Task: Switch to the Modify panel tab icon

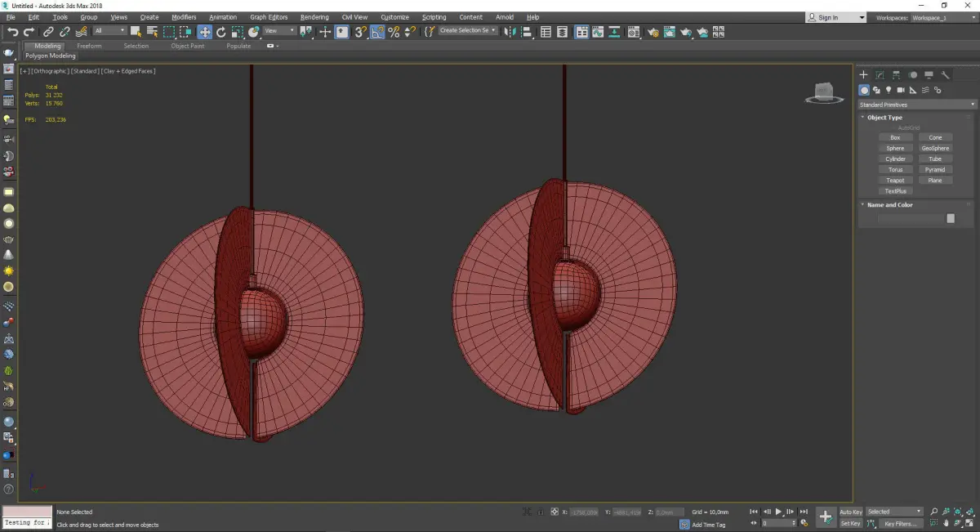Action: click(880, 74)
